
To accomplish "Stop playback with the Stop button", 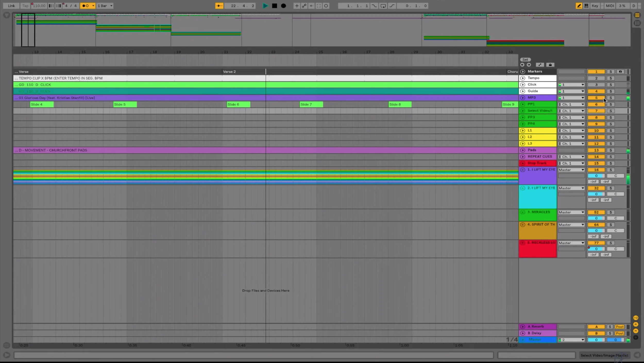I will pos(275,6).
